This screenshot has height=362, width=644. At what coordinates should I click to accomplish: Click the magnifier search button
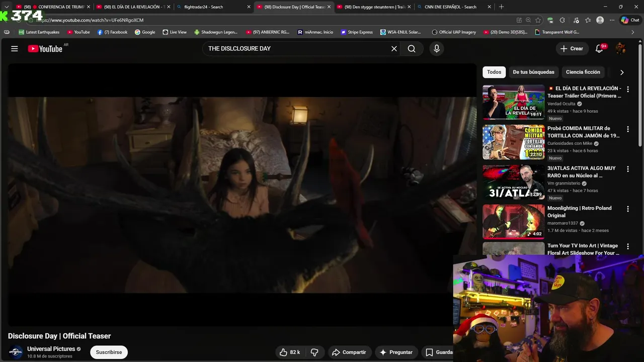[412, 49]
